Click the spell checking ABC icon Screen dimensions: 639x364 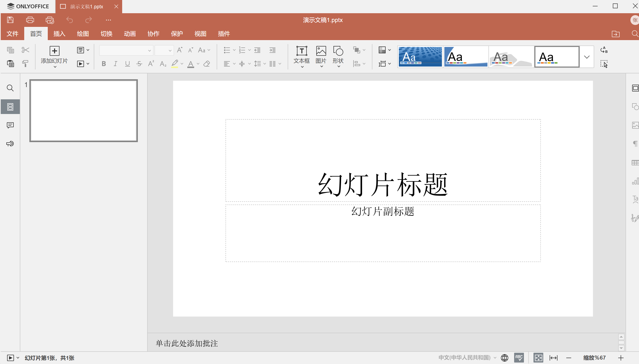click(x=519, y=358)
